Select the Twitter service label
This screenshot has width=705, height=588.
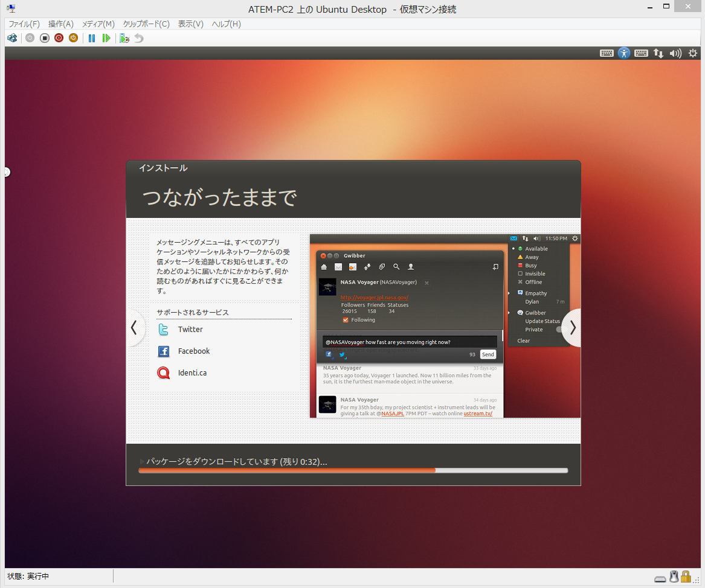[190, 329]
